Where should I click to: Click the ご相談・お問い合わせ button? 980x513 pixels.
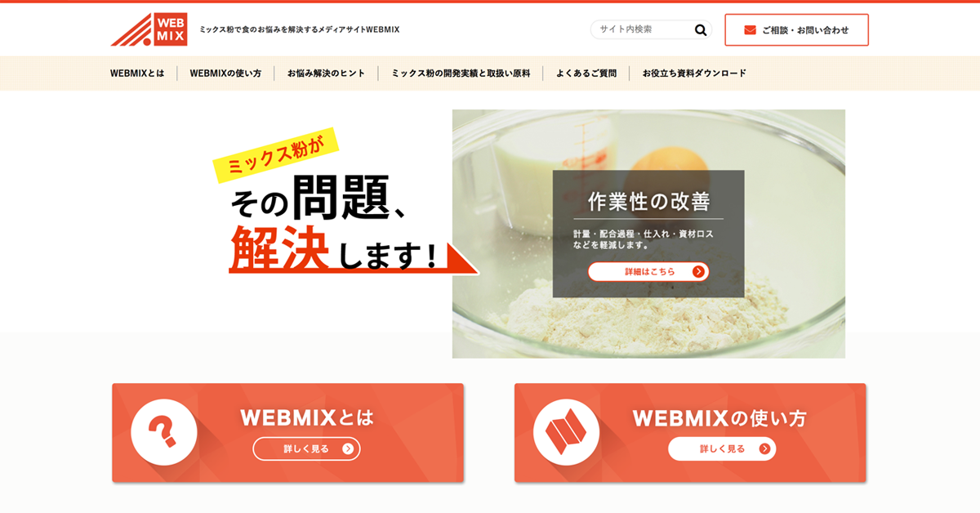pyautogui.click(x=796, y=30)
